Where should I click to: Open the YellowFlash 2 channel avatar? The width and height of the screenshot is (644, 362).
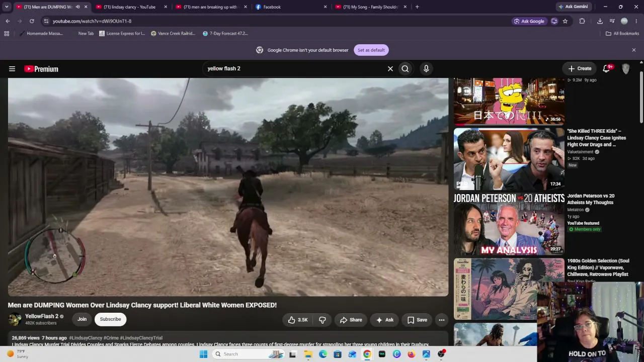click(x=15, y=319)
